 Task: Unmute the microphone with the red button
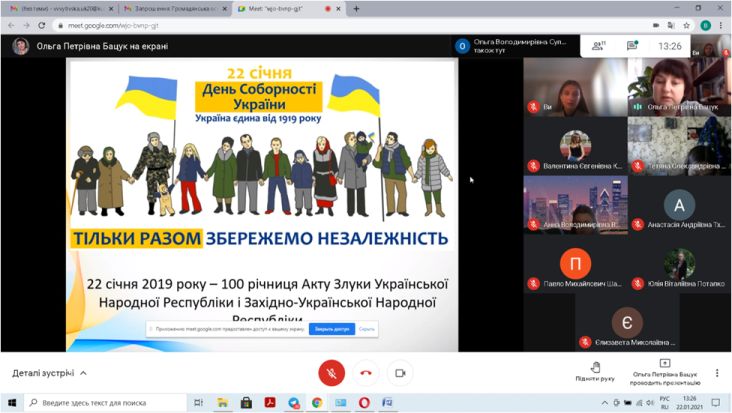331,373
